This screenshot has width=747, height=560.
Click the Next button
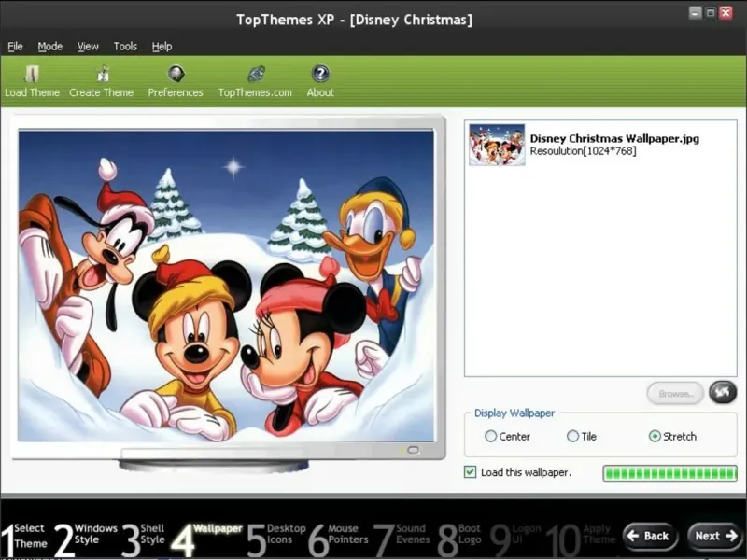point(713,536)
